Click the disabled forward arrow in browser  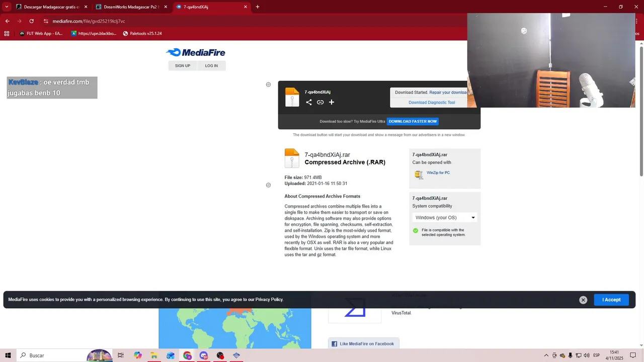point(19,21)
